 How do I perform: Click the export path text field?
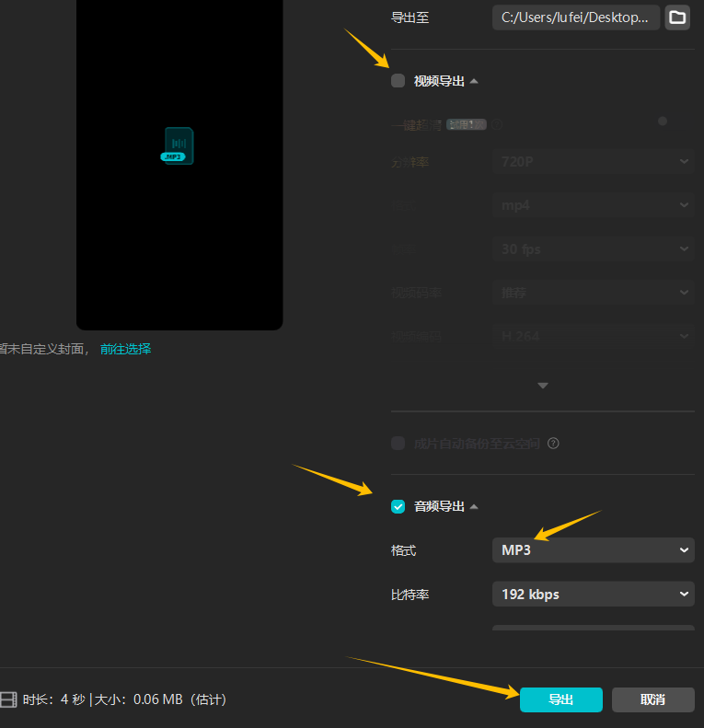(575, 17)
